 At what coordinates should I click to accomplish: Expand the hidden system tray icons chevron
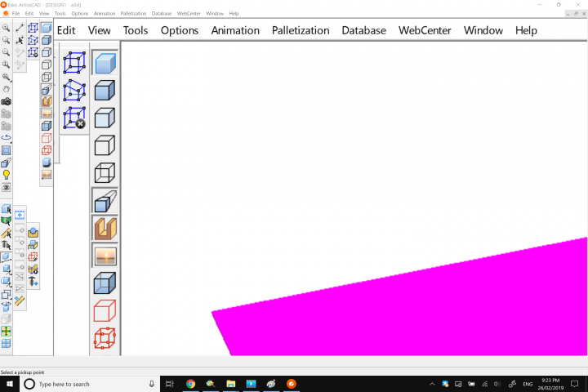[431, 384]
